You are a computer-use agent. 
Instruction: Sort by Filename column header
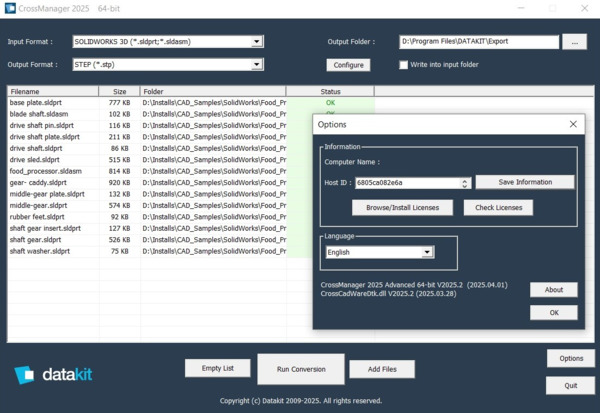50,91
